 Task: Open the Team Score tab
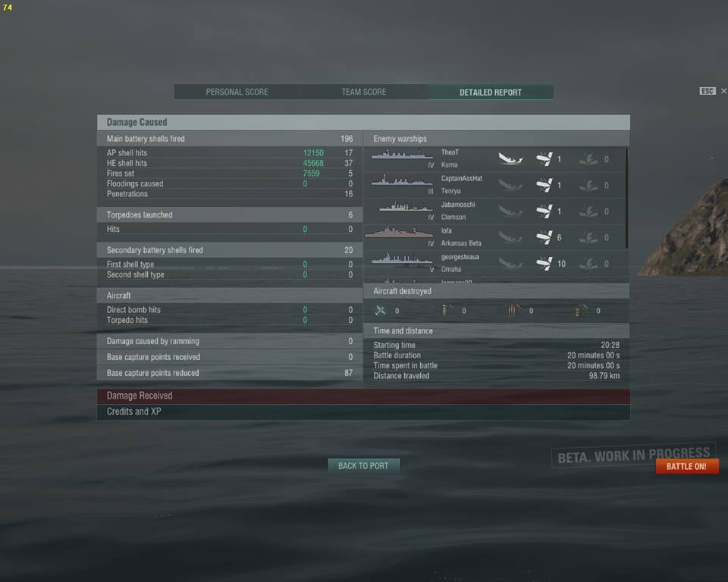pyautogui.click(x=364, y=92)
